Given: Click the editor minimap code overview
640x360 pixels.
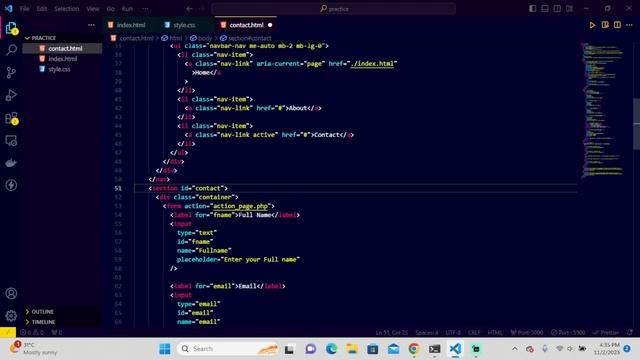Looking at the screenshot, I should click(x=603, y=110).
